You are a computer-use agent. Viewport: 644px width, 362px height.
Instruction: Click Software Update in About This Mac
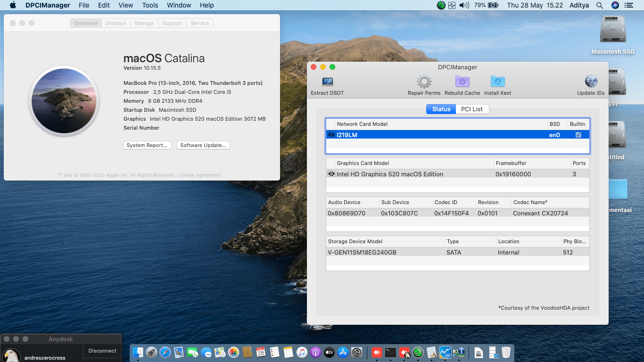pos(203,145)
